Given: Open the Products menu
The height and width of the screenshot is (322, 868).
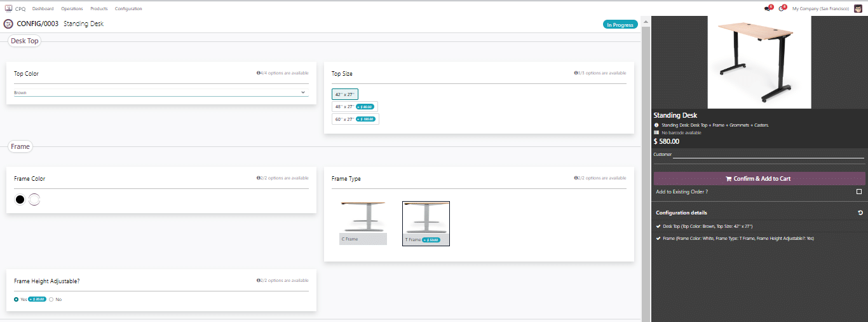Looking at the screenshot, I should tap(98, 9).
